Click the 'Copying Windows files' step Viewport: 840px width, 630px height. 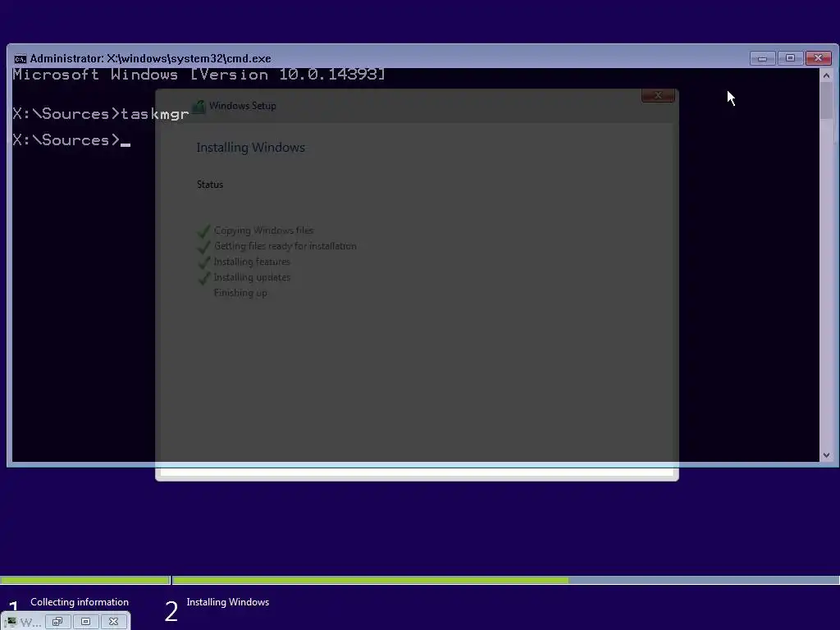click(x=263, y=231)
